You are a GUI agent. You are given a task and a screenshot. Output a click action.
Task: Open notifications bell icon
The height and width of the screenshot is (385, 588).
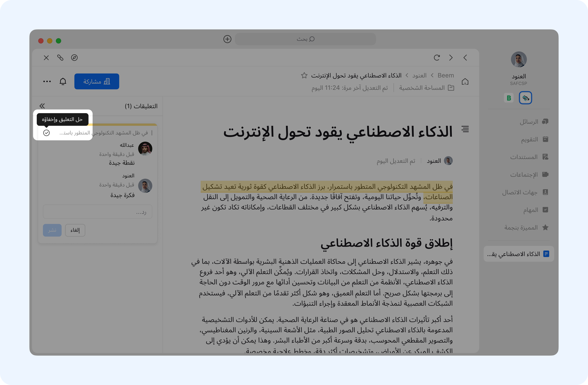click(x=63, y=82)
